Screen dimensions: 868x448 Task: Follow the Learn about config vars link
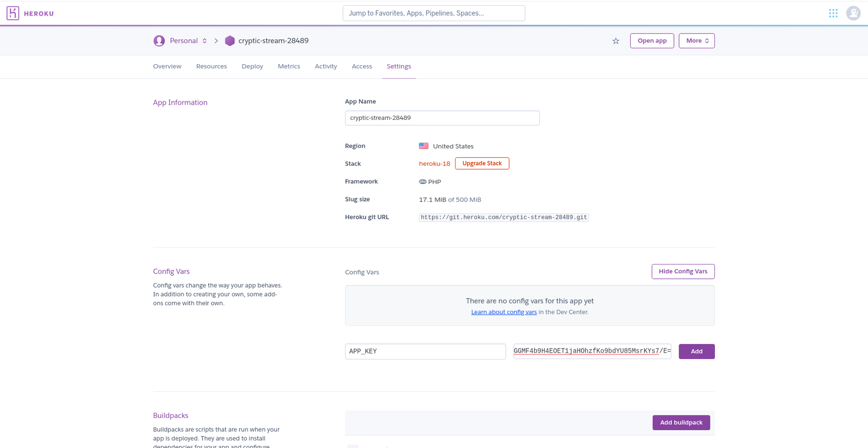tap(504, 312)
